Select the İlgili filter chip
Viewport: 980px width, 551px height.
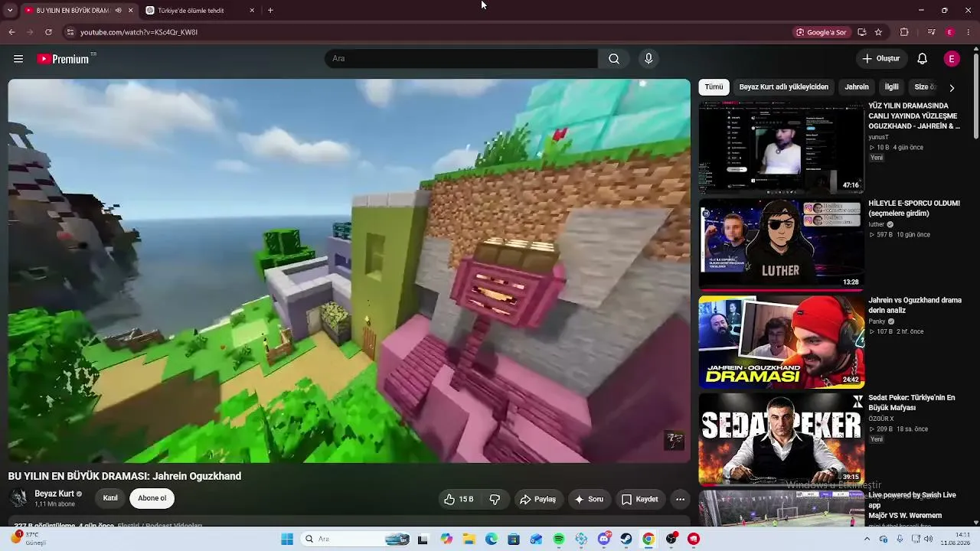[892, 87]
